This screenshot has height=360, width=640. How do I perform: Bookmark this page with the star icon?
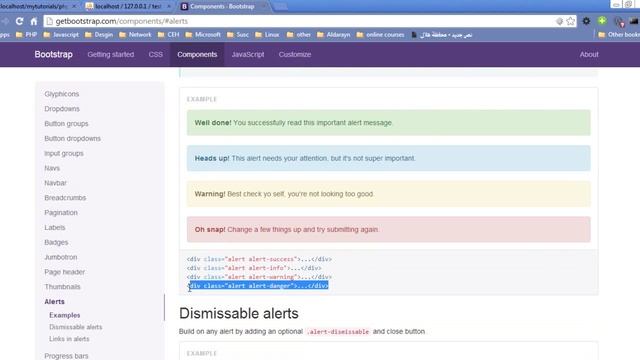571,21
